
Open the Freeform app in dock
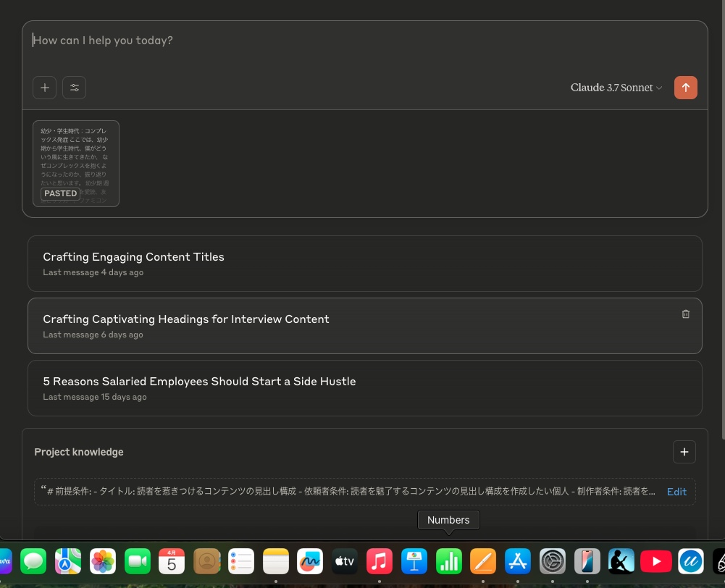(x=310, y=561)
